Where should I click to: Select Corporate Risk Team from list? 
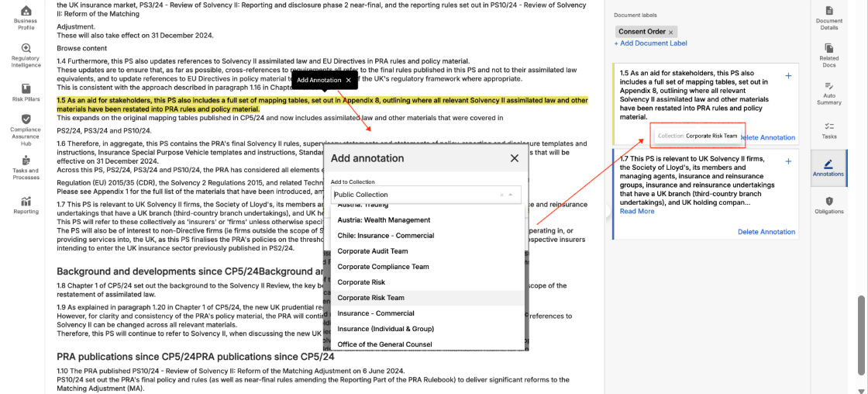click(x=370, y=298)
